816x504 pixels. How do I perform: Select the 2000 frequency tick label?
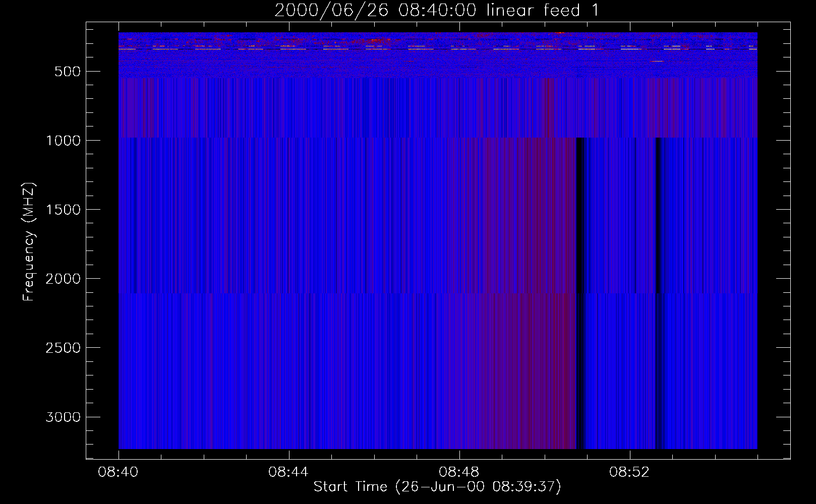point(63,279)
